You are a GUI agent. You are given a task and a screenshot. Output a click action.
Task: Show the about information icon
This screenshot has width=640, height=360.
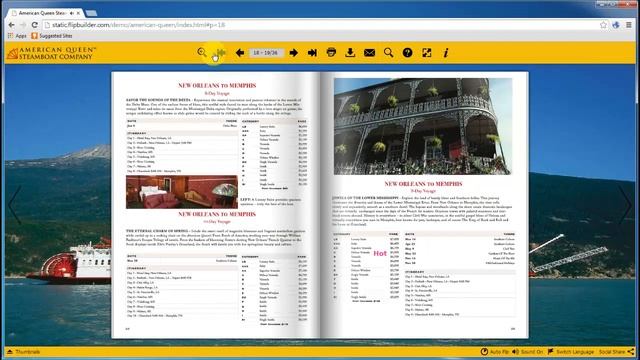(x=446, y=53)
